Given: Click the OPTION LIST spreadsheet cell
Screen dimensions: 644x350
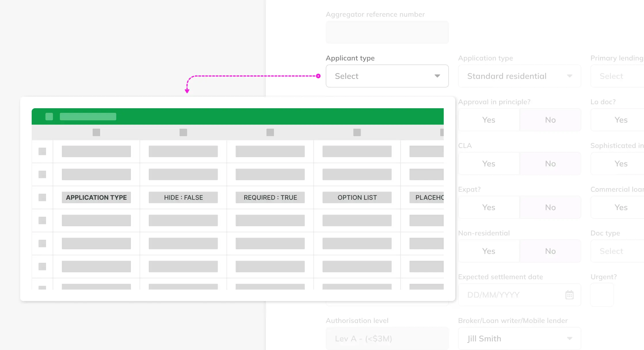Looking at the screenshot, I should coord(357,197).
